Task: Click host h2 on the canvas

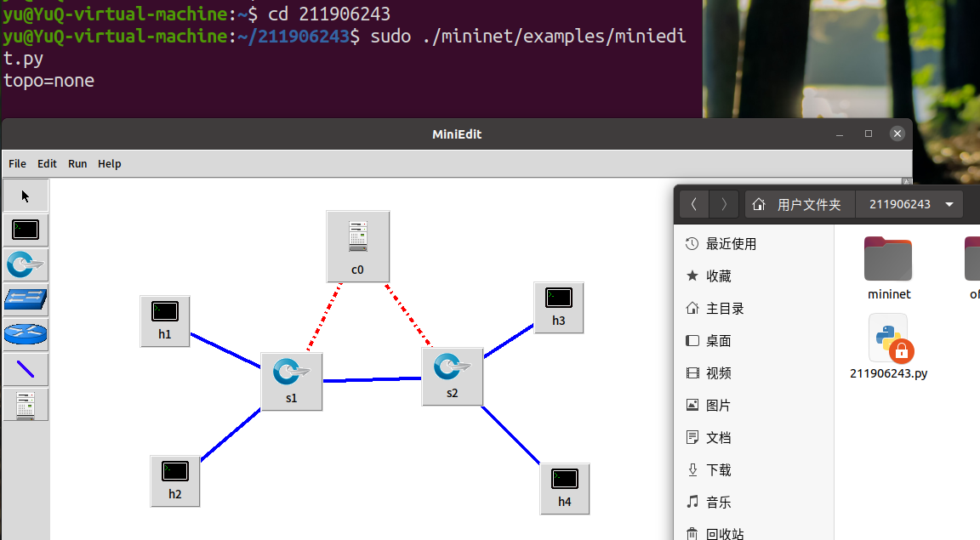Action: [x=175, y=481]
